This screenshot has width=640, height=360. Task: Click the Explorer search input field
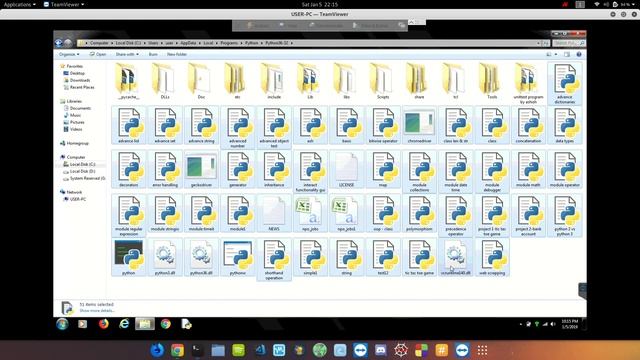pyautogui.click(x=569, y=43)
